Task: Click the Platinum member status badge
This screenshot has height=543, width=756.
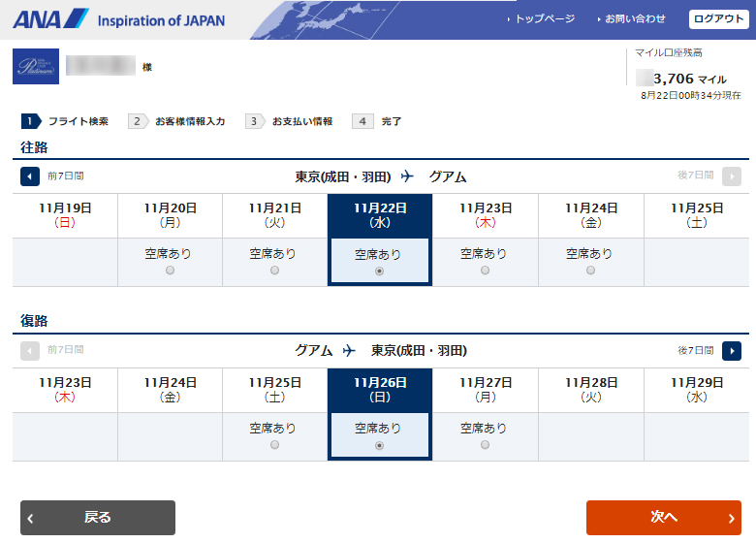Action: 37,67
